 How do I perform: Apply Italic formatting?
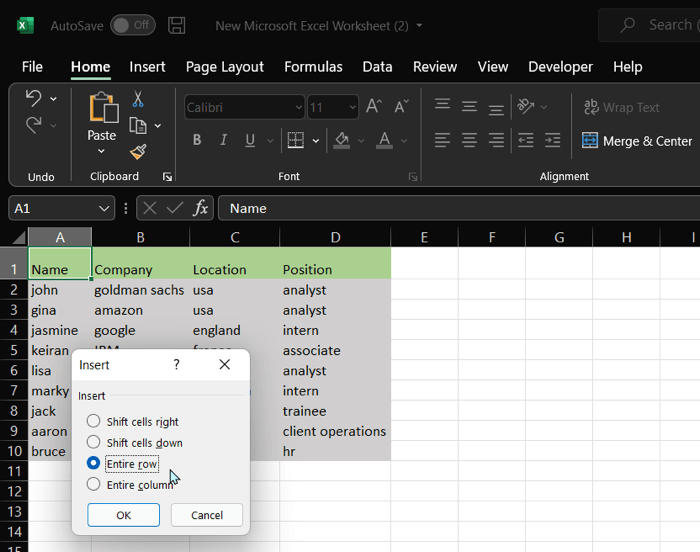[224, 140]
